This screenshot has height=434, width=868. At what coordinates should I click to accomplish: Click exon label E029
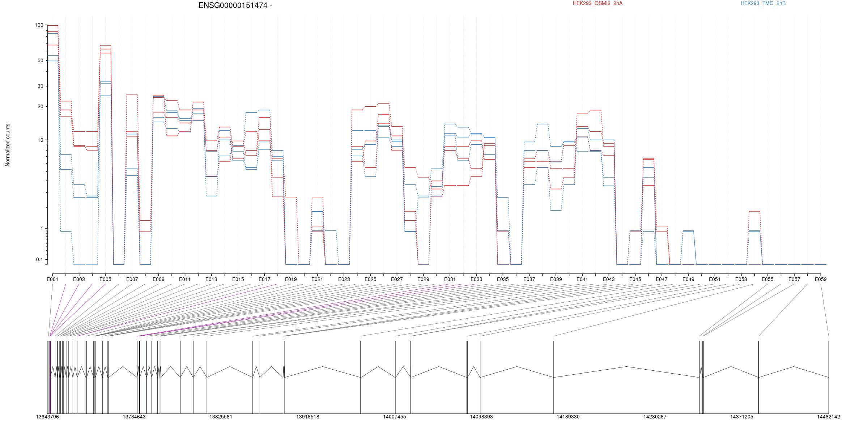423,279
